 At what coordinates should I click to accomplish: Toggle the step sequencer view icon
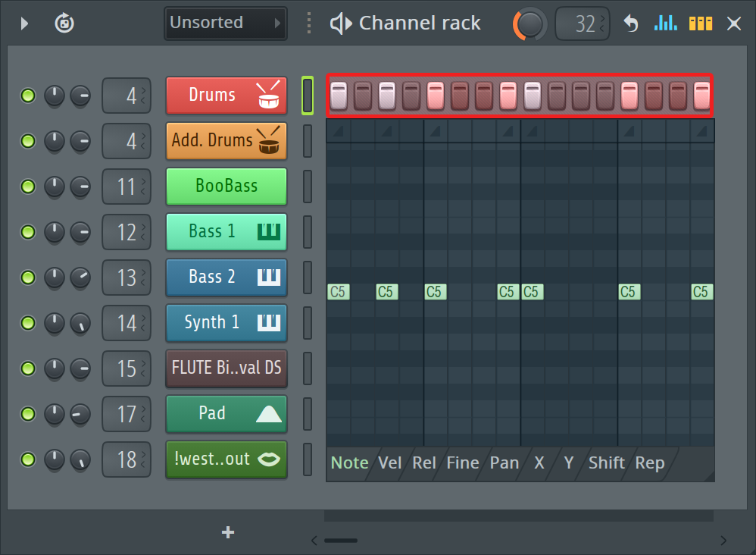pos(701,24)
